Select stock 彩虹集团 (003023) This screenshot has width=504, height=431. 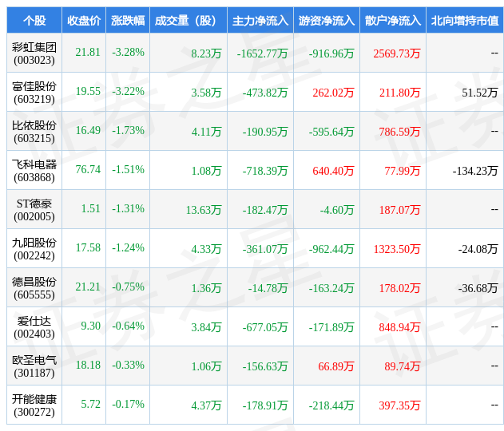point(34,53)
